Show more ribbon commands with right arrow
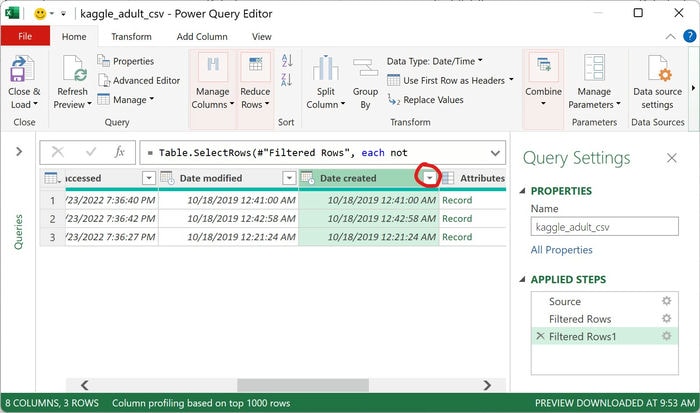700x413 pixels. click(x=693, y=88)
